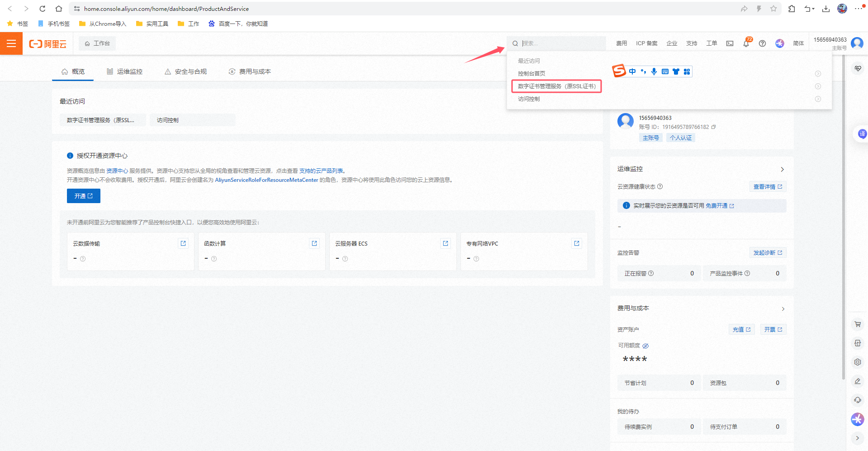This screenshot has width=868, height=451.
Task: Open 云数据传输 console external link icon
Action: coord(183,243)
